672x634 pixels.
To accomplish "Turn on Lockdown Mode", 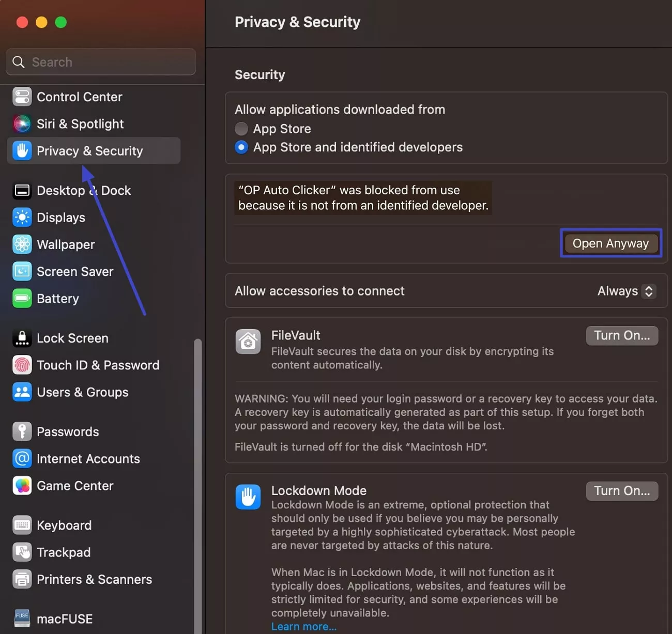I will point(622,491).
